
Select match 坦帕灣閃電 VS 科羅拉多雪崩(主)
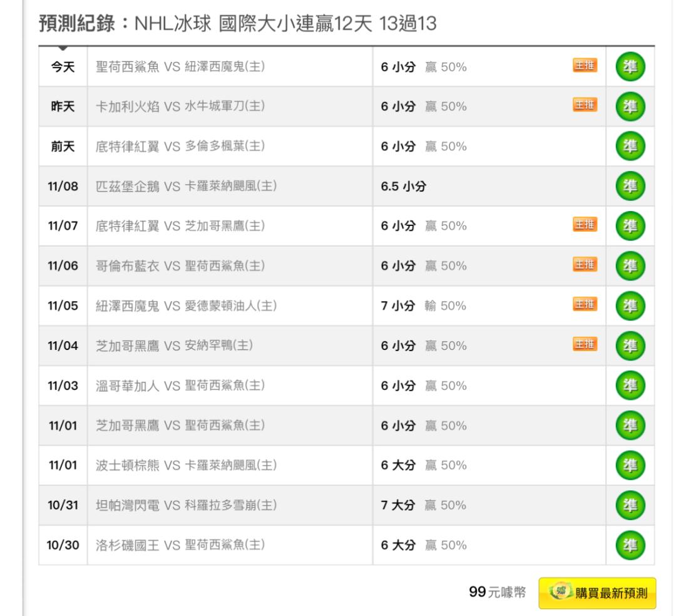click(186, 505)
